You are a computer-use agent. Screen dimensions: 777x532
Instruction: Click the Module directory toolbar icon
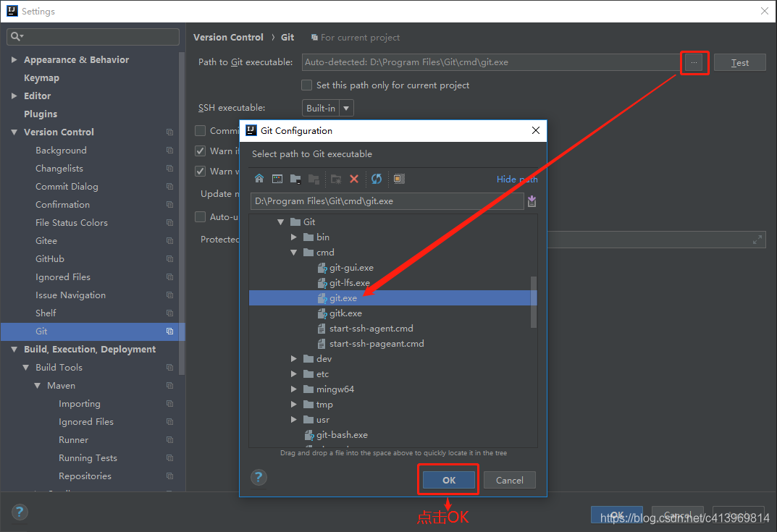point(314,179)
